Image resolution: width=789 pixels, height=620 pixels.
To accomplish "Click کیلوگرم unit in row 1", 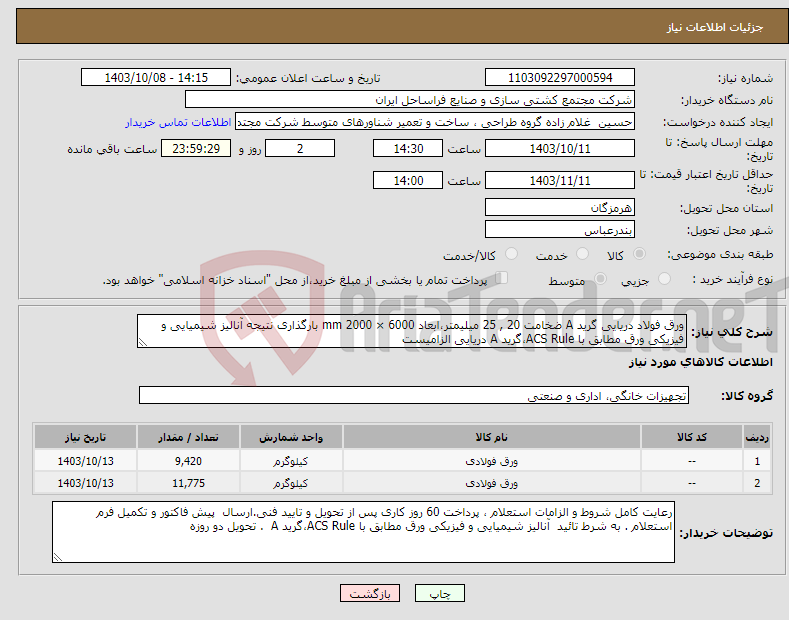I will (291, 460).
